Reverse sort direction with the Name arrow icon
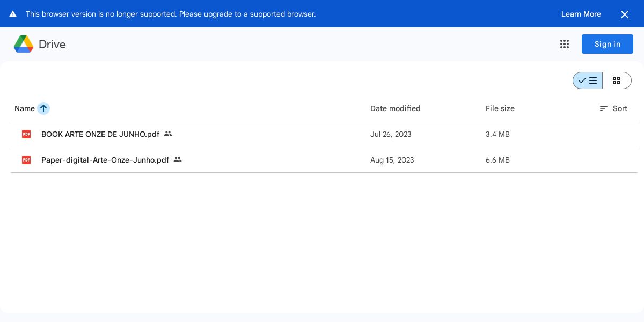 (x=43, y=108)
